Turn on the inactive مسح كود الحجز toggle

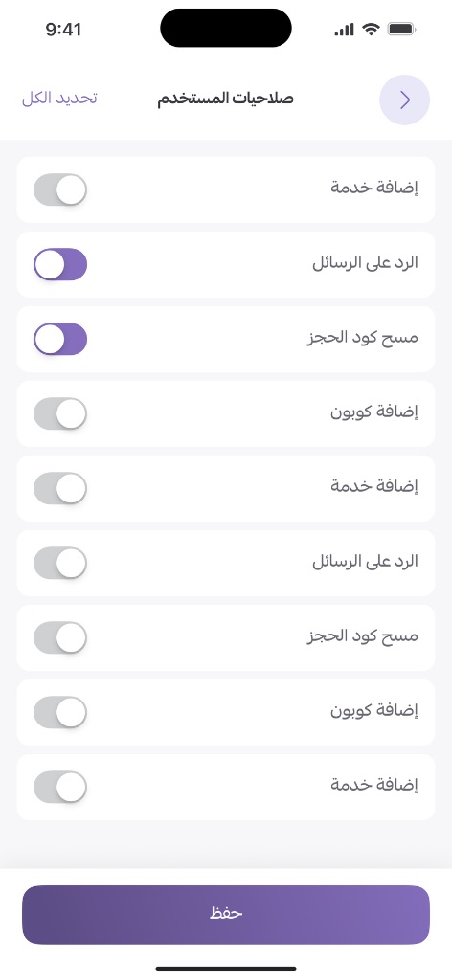60,637
